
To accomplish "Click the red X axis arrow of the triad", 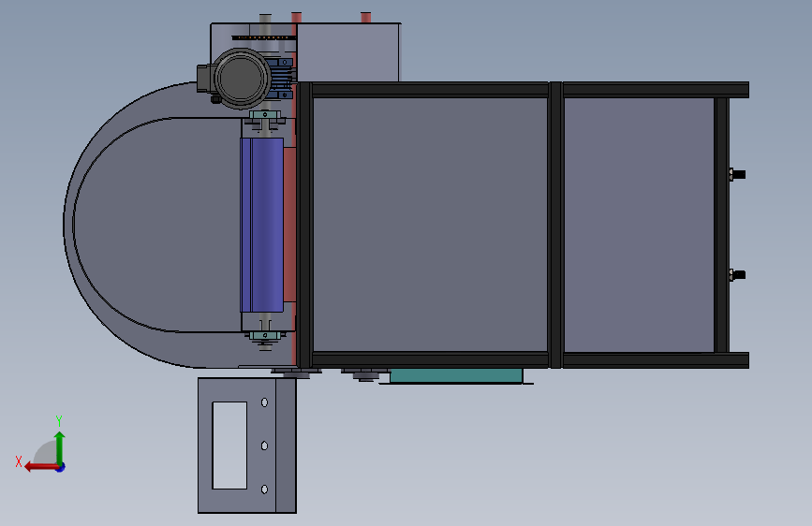I will point(40,467).
